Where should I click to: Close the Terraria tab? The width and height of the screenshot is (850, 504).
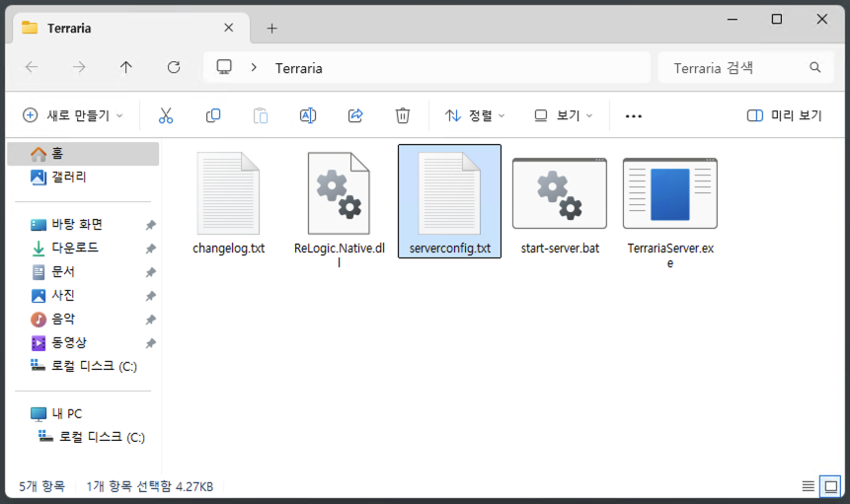(x=229, y=28)
